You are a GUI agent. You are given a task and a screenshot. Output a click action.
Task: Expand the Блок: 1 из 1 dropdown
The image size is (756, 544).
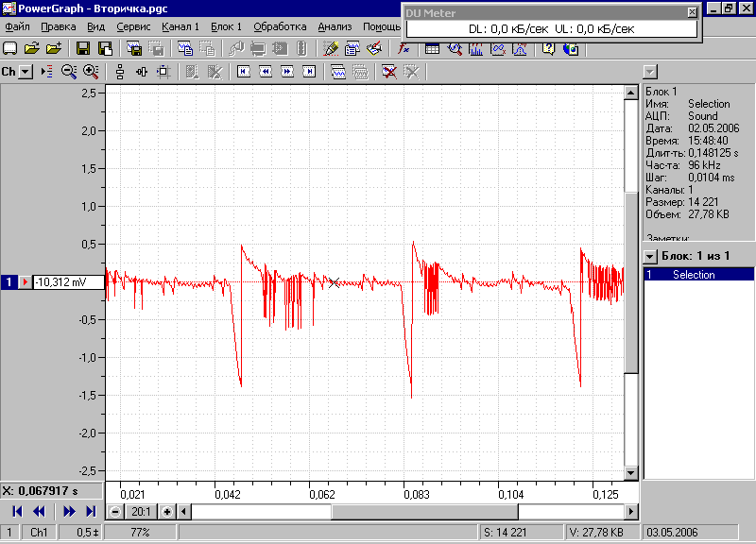click(x=650, y=256)
